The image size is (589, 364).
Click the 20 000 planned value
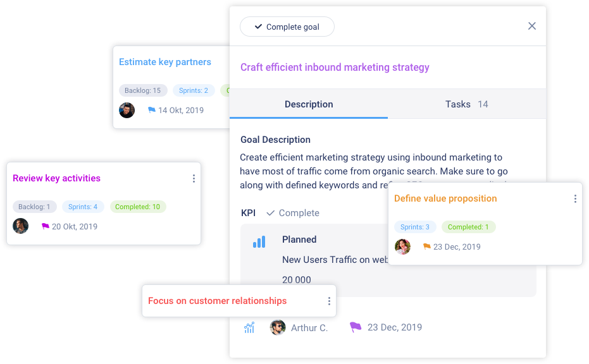[297, 280]
